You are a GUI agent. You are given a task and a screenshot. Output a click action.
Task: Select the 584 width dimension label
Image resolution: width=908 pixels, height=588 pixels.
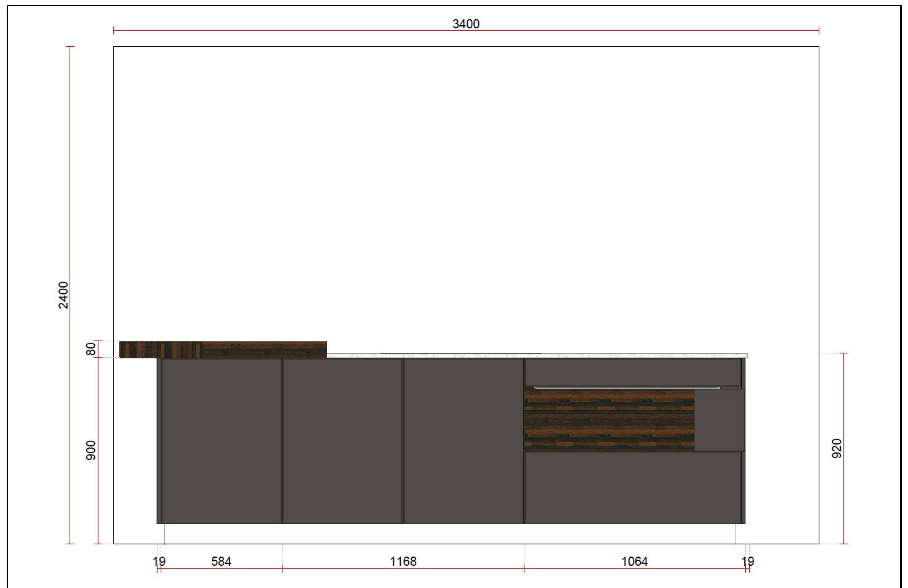click(x=221, y=561)
